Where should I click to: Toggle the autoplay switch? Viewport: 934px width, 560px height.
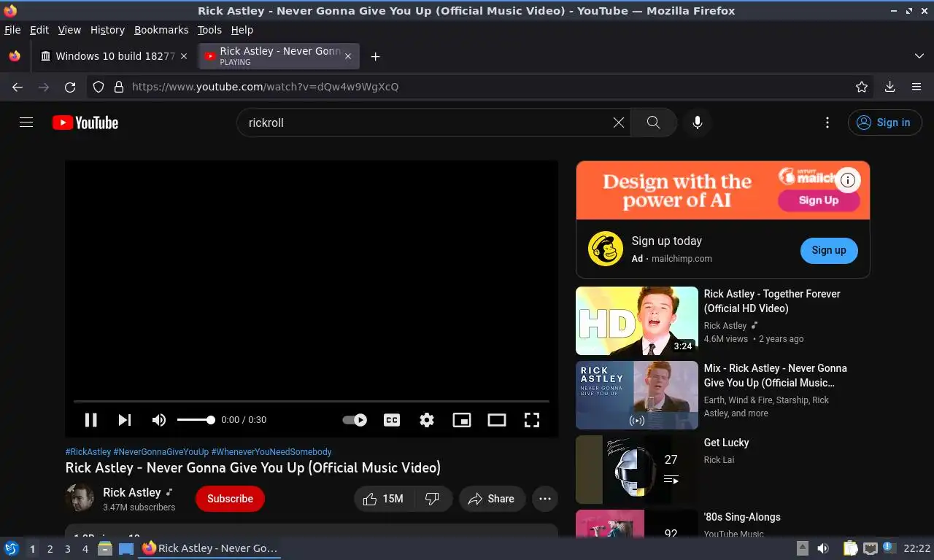(x=355, y=420)
